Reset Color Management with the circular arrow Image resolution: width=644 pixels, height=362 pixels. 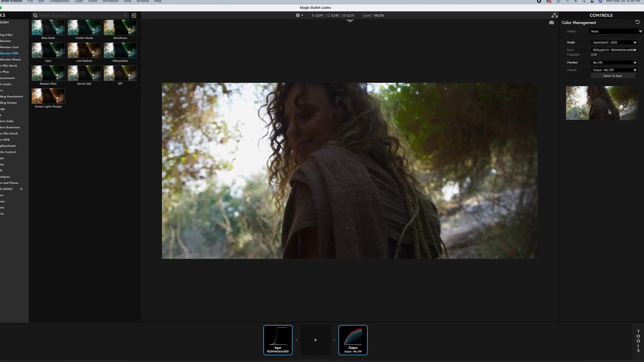click(637, 22)
